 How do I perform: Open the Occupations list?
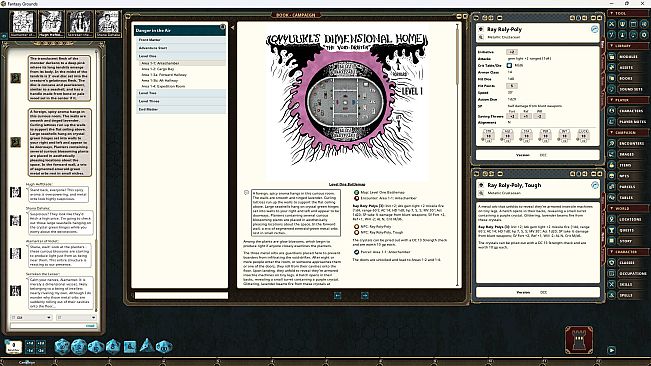click(627, 273)
